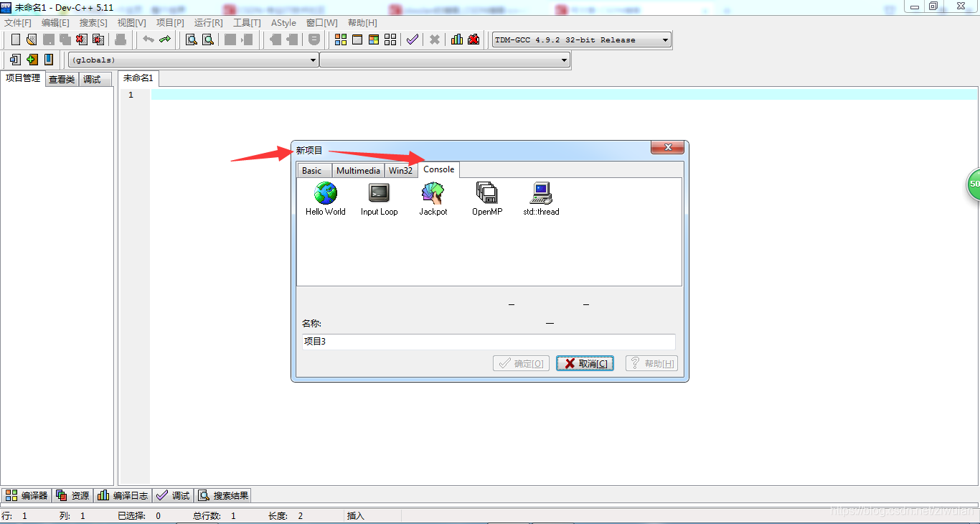
Task: Open the 资源 bottom panel tab
Action: coord(72,495)
